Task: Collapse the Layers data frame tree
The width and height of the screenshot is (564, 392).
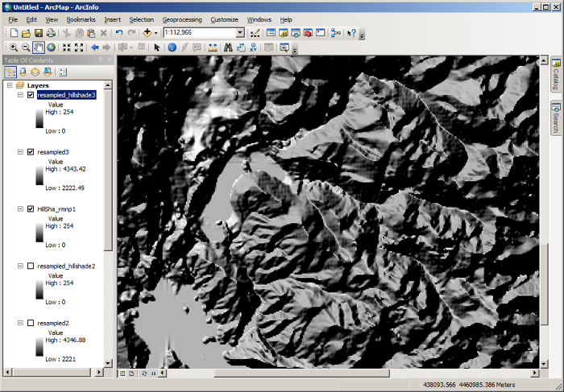Action: (x=10, y=85)
